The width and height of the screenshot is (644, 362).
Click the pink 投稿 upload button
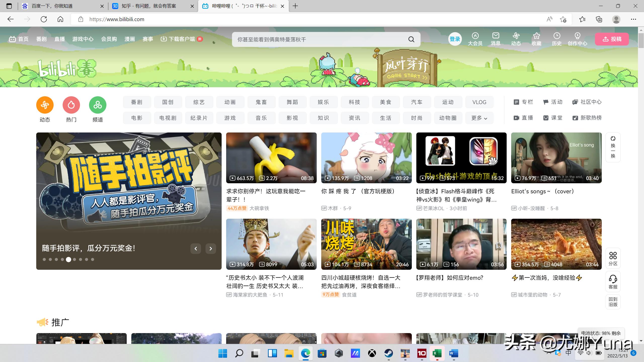[612, 39]
